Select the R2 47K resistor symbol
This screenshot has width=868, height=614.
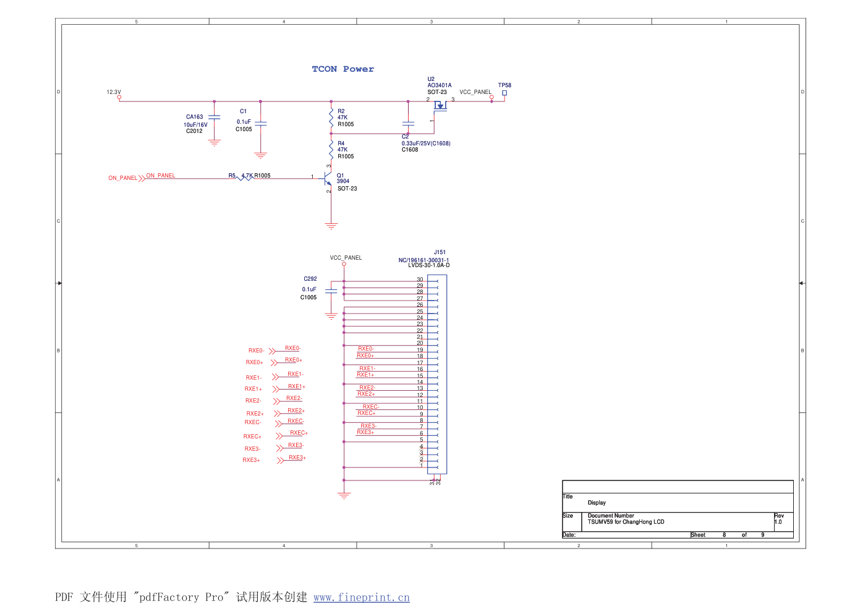(x=331, y=117)
